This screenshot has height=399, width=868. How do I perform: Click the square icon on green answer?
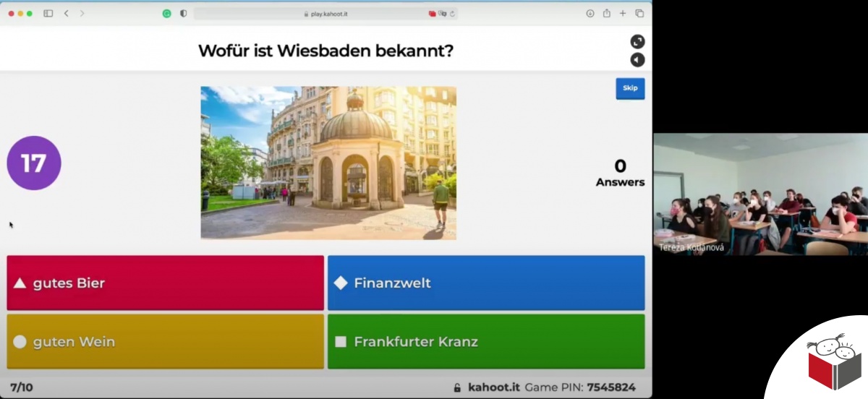coord(341,341)
